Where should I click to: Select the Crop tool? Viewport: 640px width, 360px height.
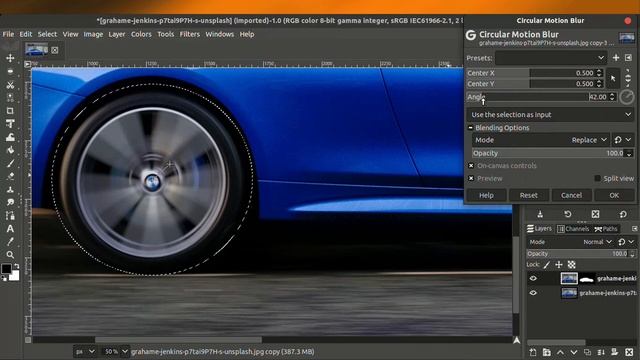click(10, 111)
